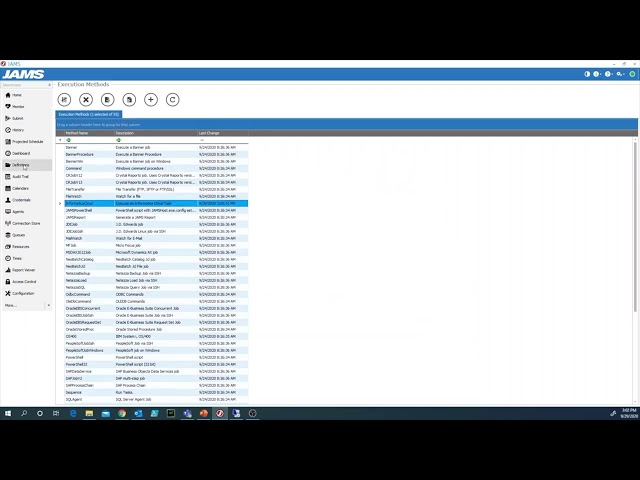Click the Refresh toolbar button
This screenshot has height=480, width=640.
(172, 100)
